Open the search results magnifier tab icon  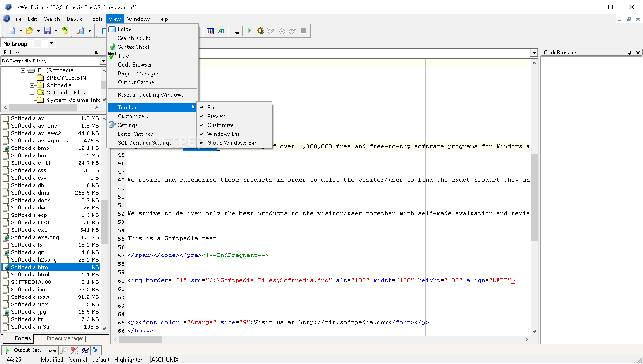pyautogui.click(x=64, y=350)
